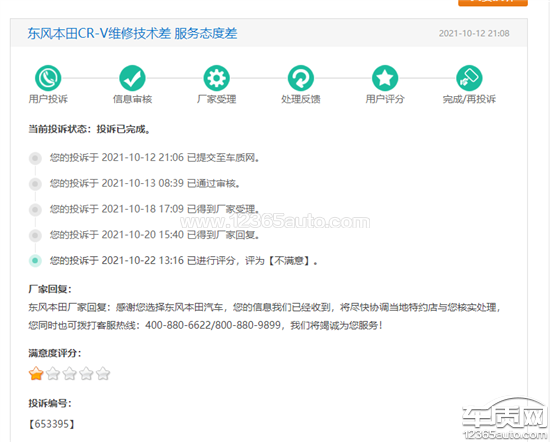
Task: Click the 用户评分 star step icon
Action: [385, 78]
